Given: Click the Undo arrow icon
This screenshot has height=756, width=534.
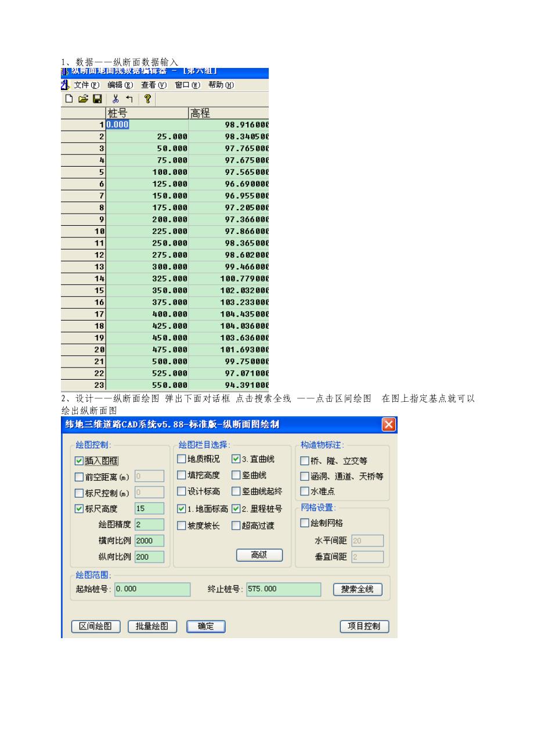Looking at the screenshot, I should click(129, 99).
